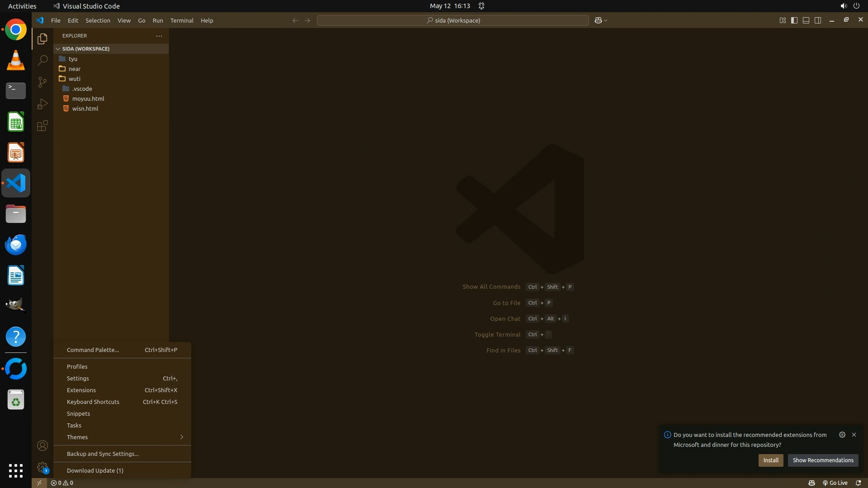Click the Accounts icon in activity bar
Viewport: 868px width, 488px height.
click(x=42, y=446)
